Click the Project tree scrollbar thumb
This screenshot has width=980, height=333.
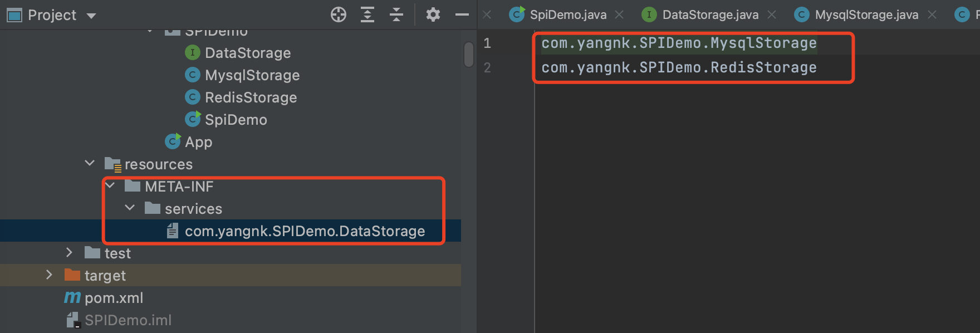pyautogui.click(x=468, y=55)
